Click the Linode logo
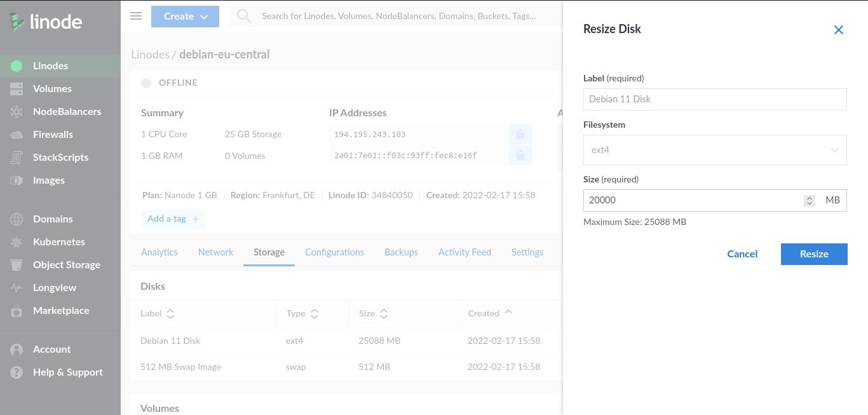This screenshot has width=868, height=415. (46, 22)
